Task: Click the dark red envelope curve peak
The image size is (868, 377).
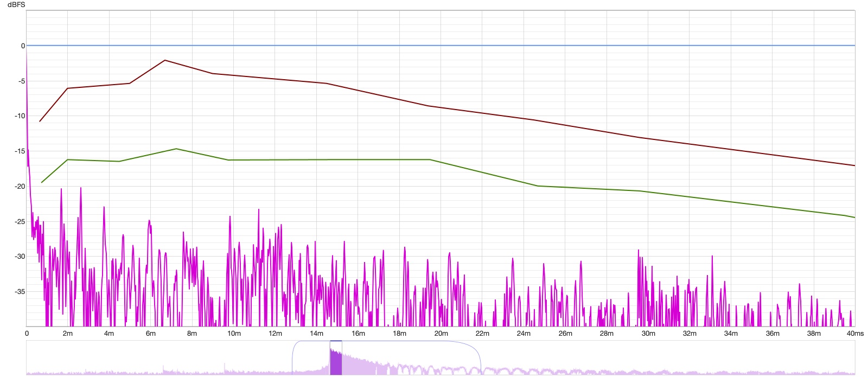Action: point(165,60)
